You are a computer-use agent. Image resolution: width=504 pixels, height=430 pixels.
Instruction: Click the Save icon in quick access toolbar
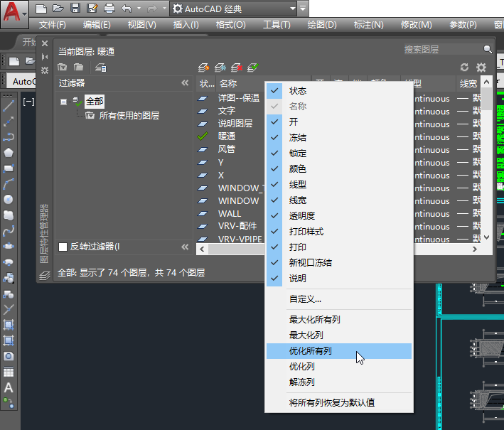pyautogui.click(x=75, y=9)
